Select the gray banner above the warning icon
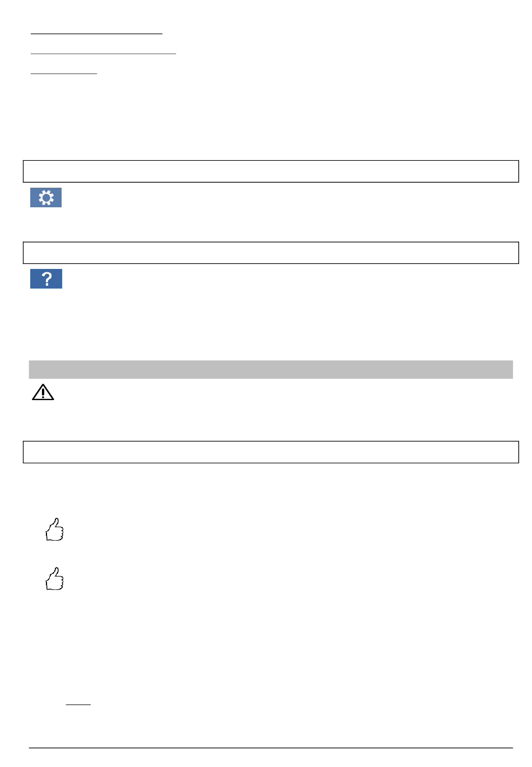This screenshot has width=532, height=767. (x=270, y=369)
